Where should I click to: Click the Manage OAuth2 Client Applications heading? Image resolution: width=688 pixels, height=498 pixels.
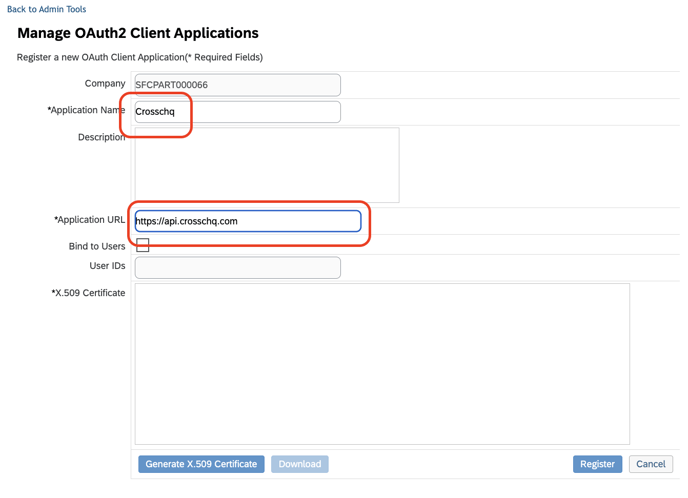tap(138, 33)
